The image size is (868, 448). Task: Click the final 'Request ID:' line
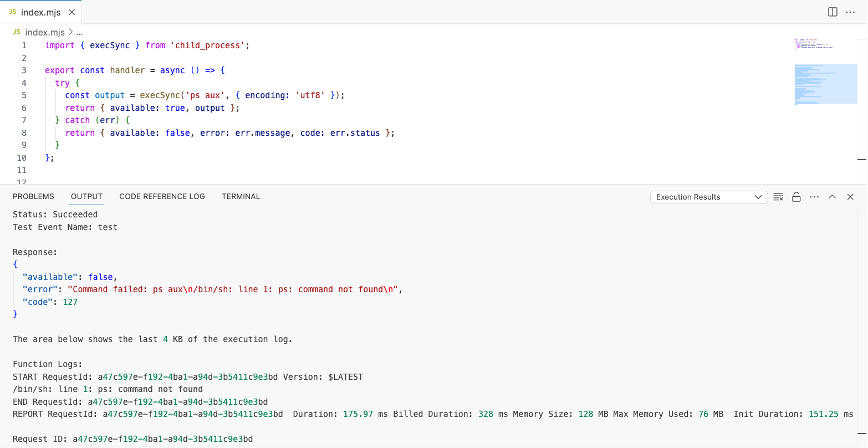(x=133, y=439)
